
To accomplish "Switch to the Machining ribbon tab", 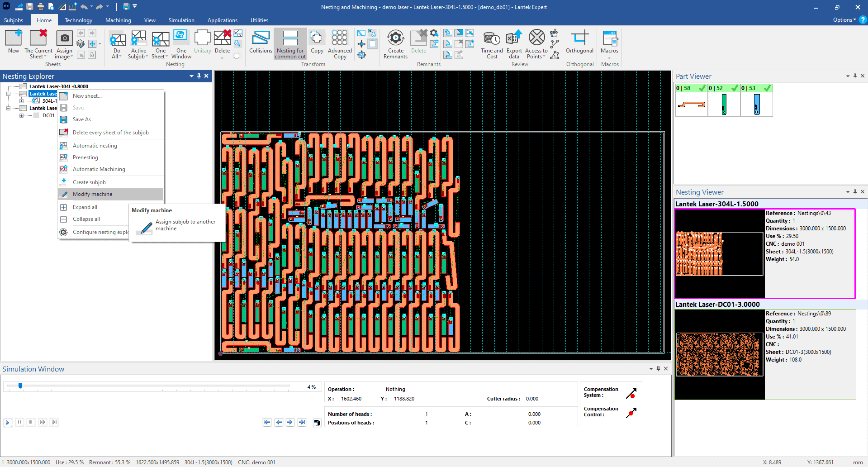I will pos(118,20).
